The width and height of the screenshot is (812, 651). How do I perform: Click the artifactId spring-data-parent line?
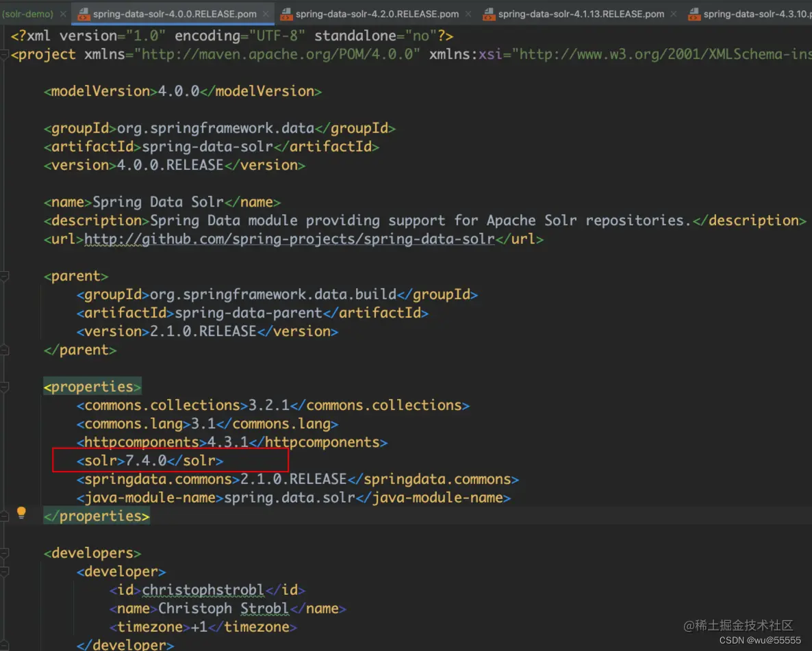click(252, 313)
